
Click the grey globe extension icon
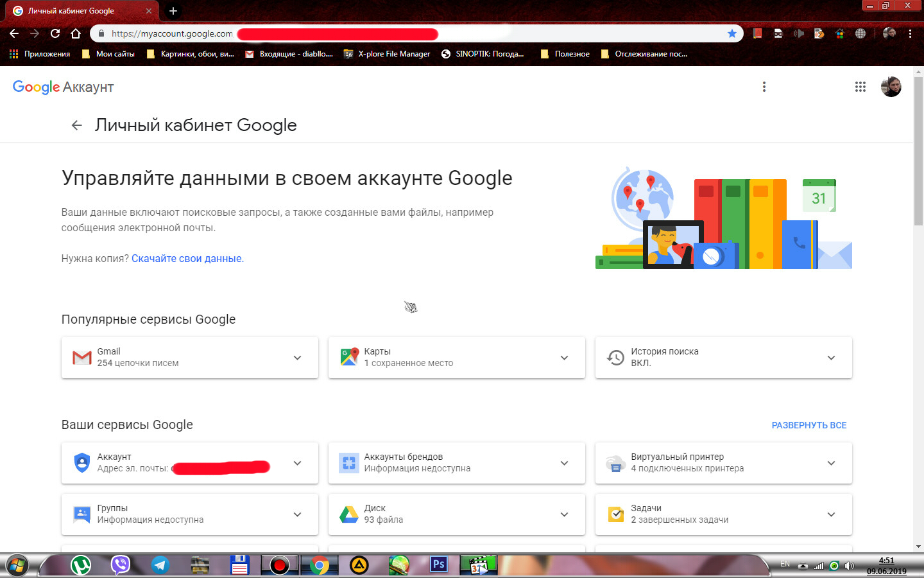tap(860, 33)
